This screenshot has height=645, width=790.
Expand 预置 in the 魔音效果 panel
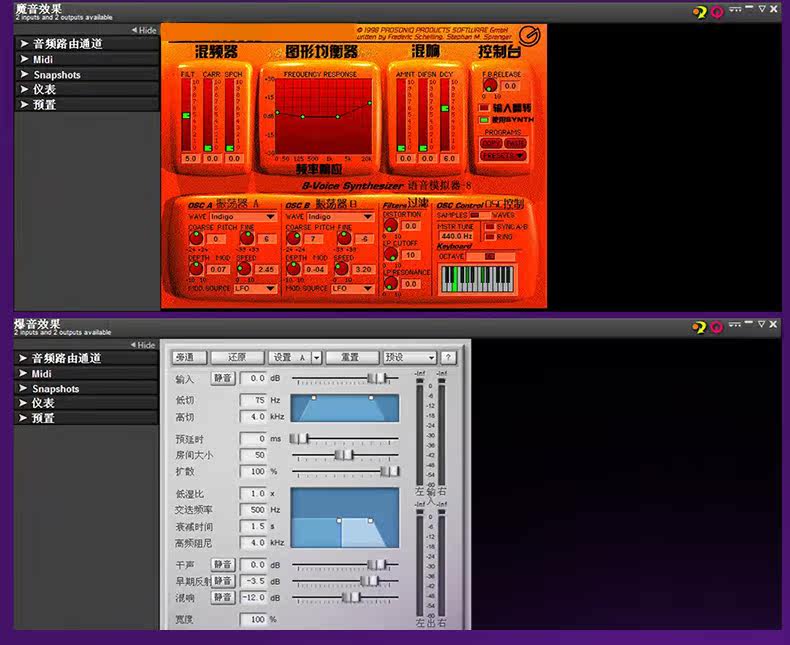[x=87, y=105]
